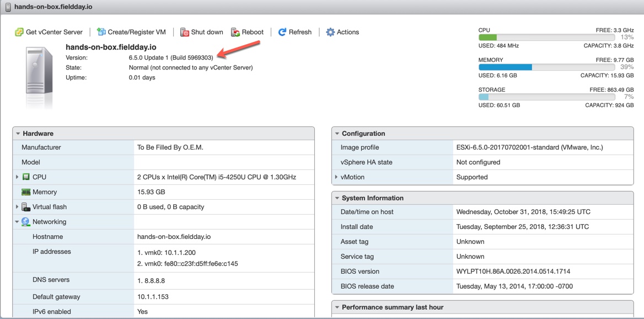Click the light-blue Storage usage bar

pos(484,97)
